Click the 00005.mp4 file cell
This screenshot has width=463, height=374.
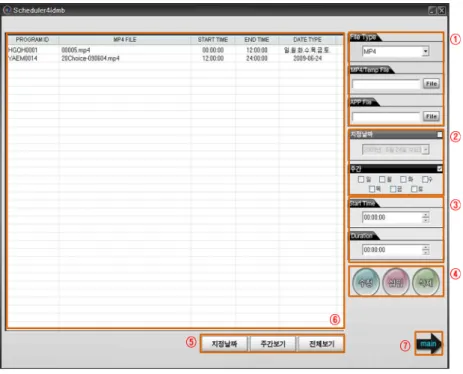[x=76, y=50]
